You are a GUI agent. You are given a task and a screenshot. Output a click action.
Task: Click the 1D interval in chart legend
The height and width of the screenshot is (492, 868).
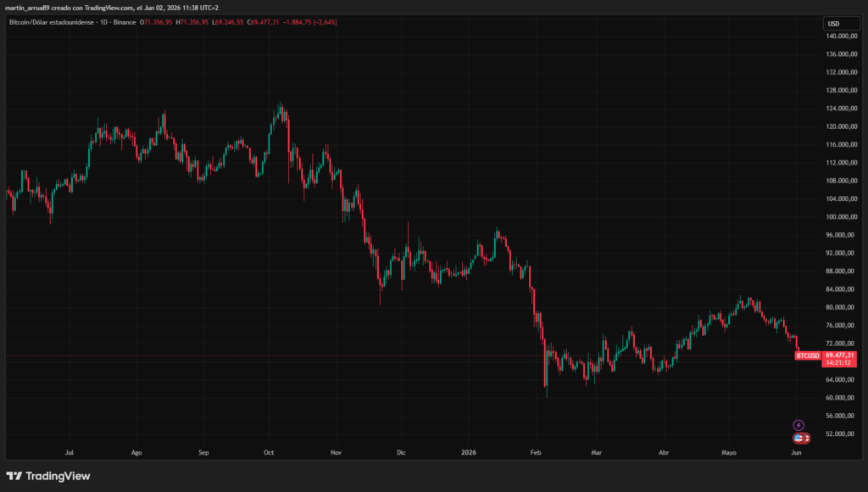[x=103, y=22]
